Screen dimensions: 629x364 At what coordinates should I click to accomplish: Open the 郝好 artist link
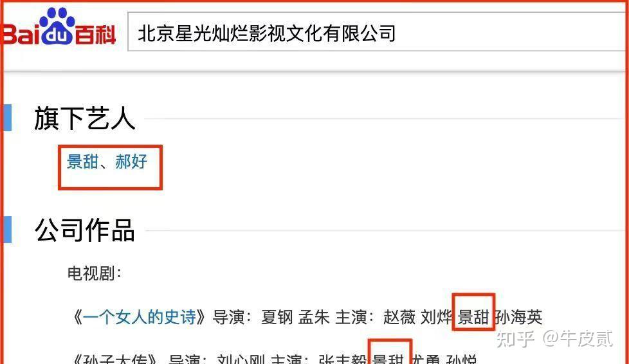pyautogui.click(x=131, y=161)
